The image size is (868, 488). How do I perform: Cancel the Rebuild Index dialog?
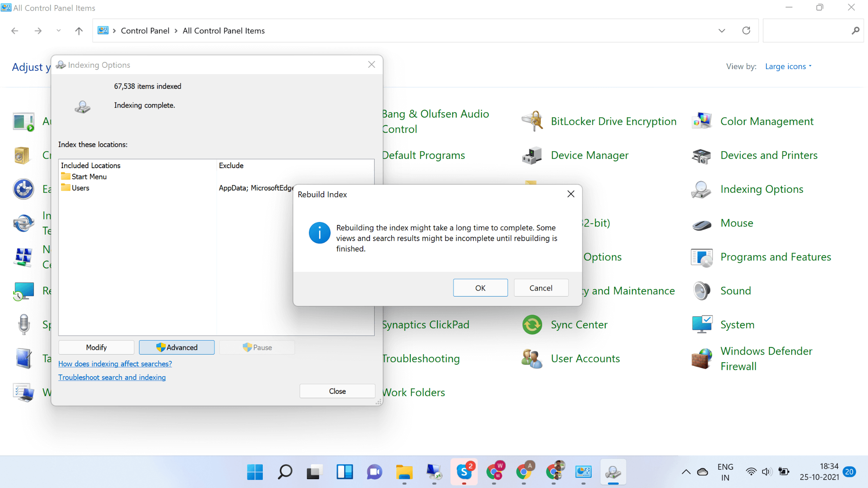pos(541,288)
